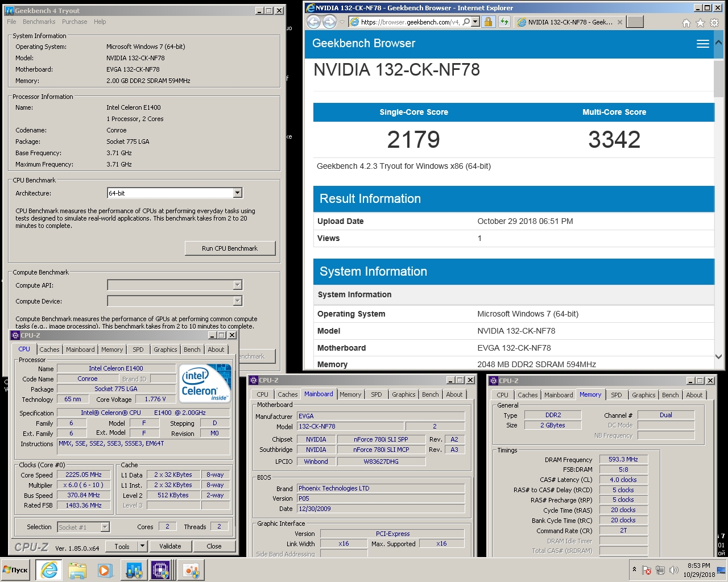
Task: Refresh the Geekbench Browser page
Action: 504,22
